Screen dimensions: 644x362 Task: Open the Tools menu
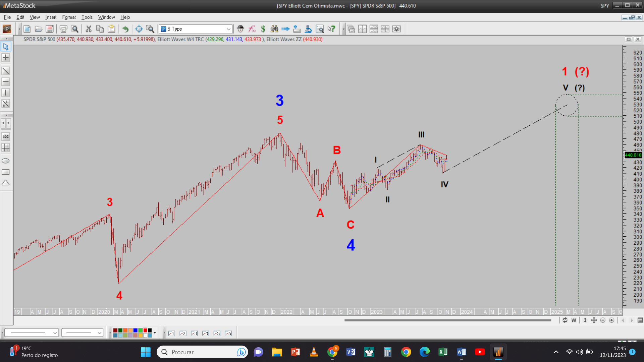pyautogui.click(x=87, y=17)
